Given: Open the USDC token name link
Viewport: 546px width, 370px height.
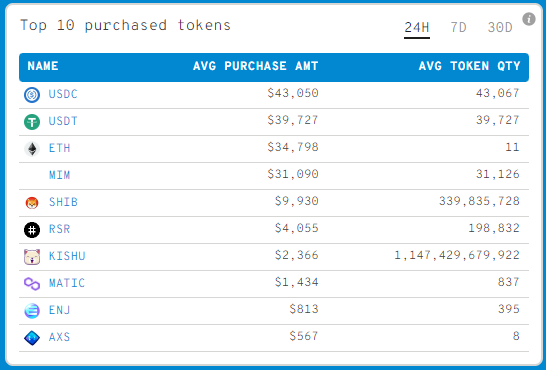Looking at the screenshot, I should tap(63, 94).
